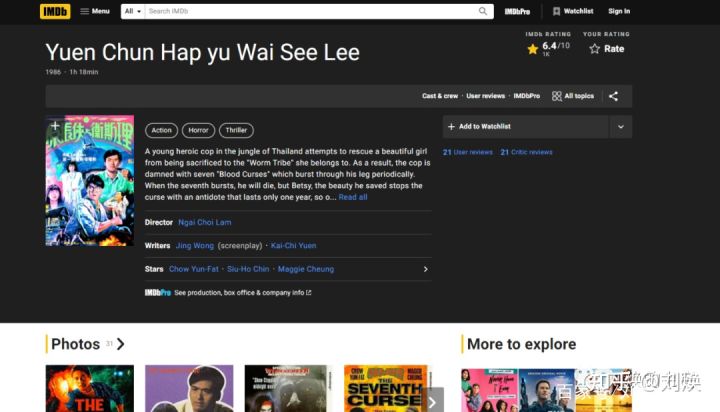Expand plot with Read all
Viewport: 720px width, 412px height.
(353, 197)
